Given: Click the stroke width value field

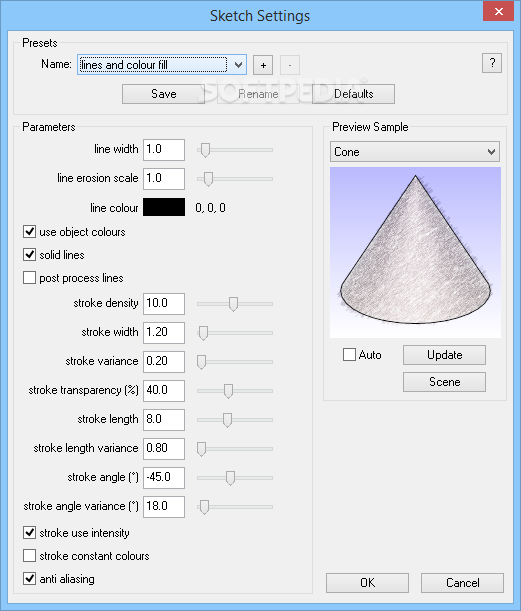Looking at the screenshot, I should 164,333.
